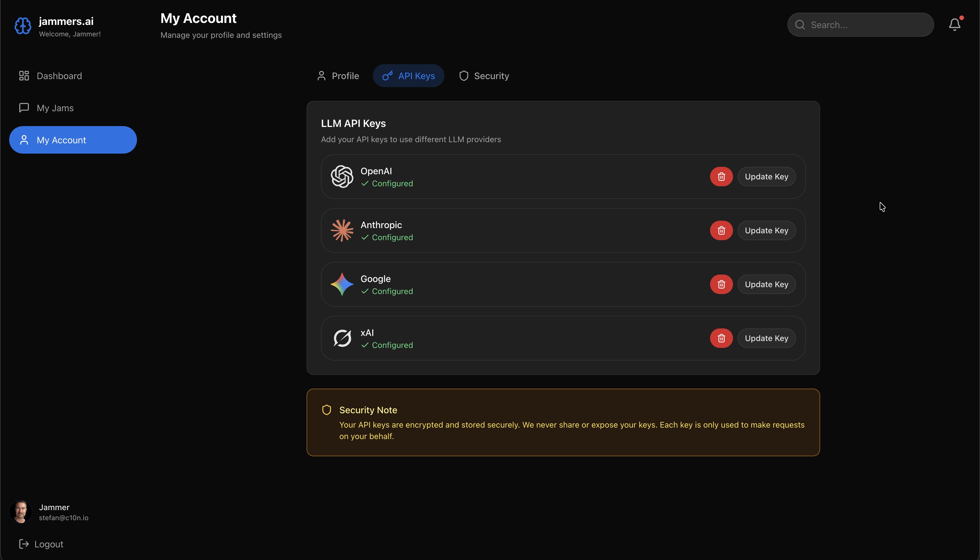This screenshot has width=980, height=560.
Task: Select My Account in the sidebar
Action: [73, 140]
